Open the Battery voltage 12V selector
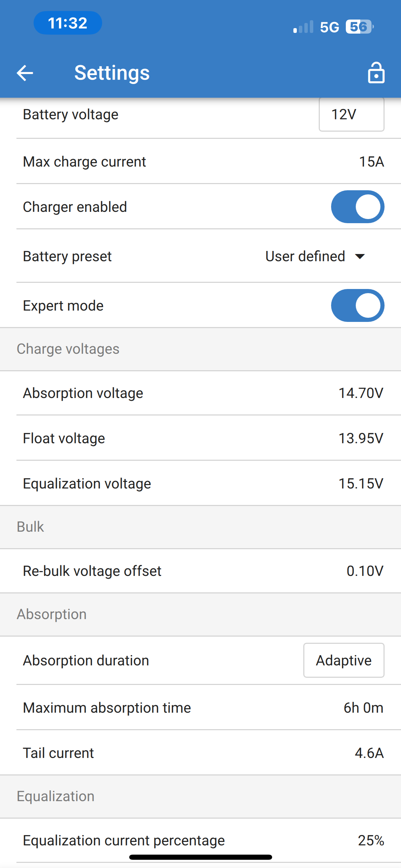The image size is (401, 868). (x=351, y=114)
